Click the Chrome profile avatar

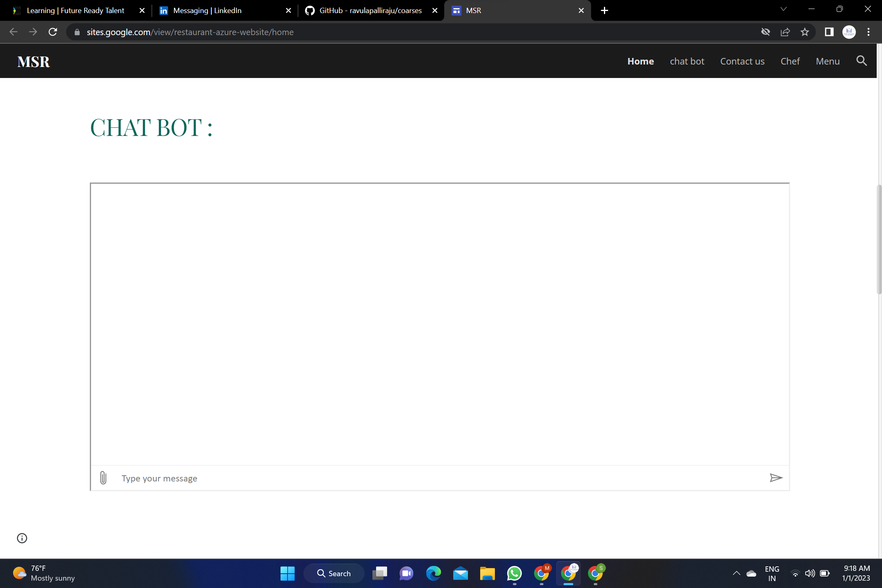click(849, 32)
